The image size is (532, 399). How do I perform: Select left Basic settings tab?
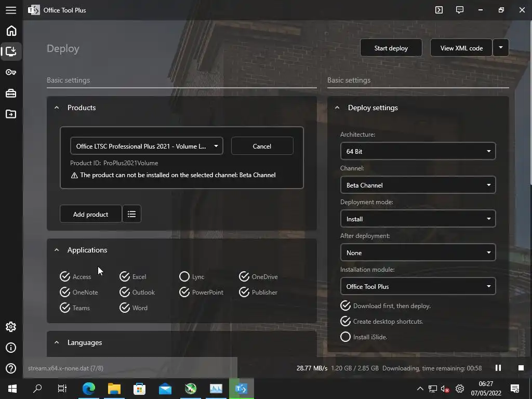(x=69, y=80)
